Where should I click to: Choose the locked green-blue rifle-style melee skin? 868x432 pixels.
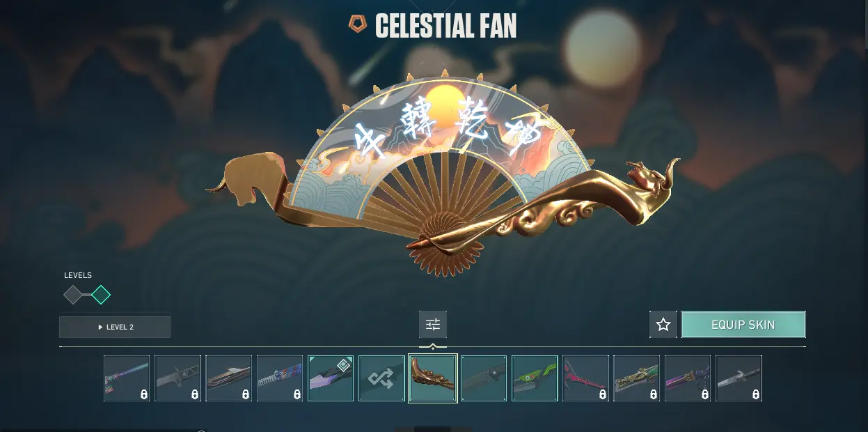tap(127, 378)
